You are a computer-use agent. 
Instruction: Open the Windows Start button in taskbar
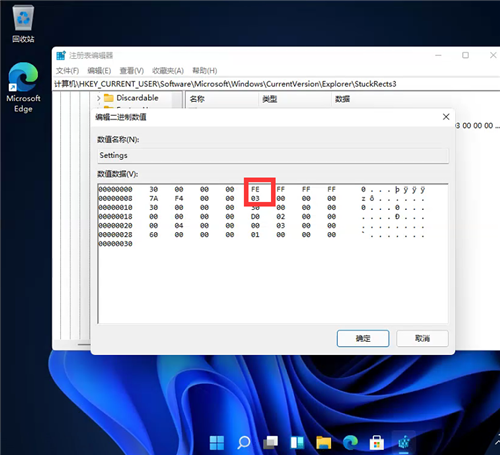tap(217, 443)
